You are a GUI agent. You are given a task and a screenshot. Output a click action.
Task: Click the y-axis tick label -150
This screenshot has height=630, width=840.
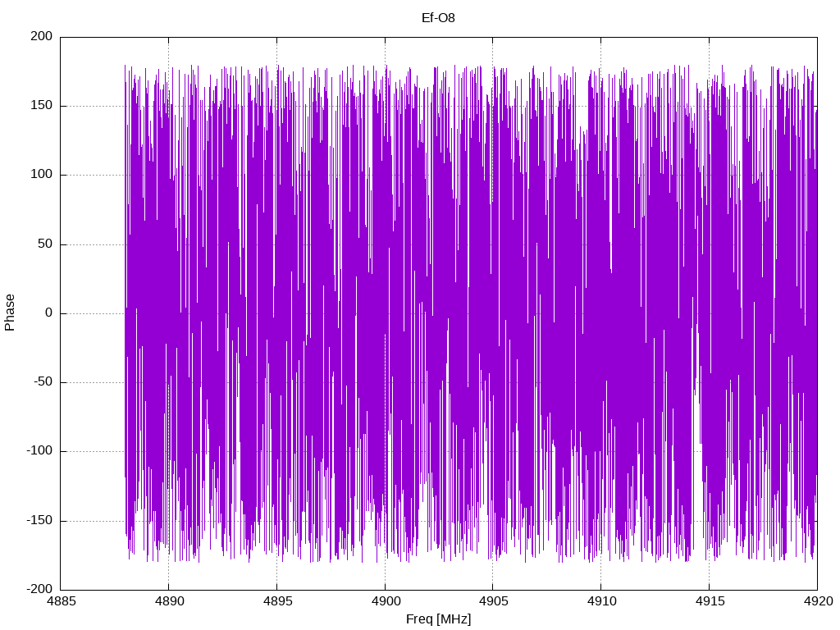tap(39, 520)
